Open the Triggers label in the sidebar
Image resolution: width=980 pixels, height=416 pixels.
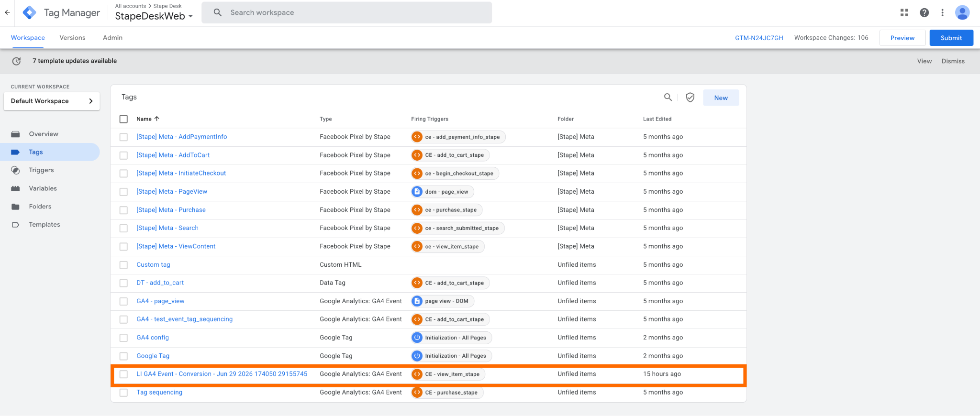click(41, 170)
